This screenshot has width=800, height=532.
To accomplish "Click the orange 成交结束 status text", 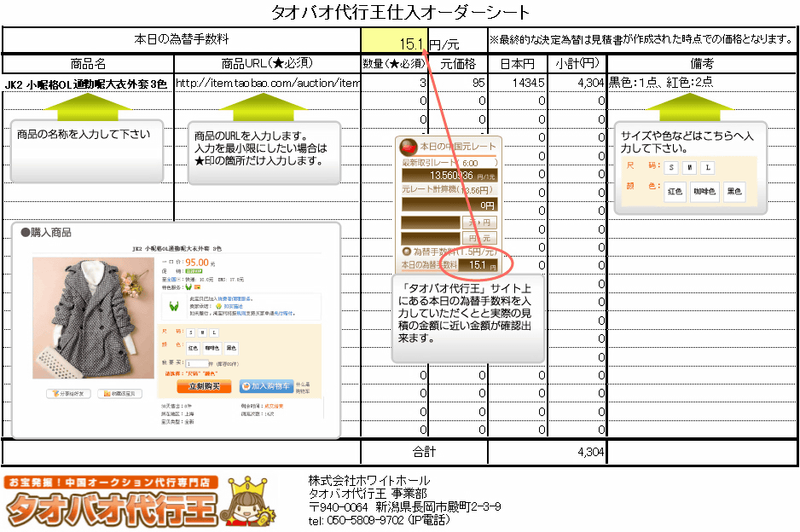I will pyautogui.click(x=274, y=406).
